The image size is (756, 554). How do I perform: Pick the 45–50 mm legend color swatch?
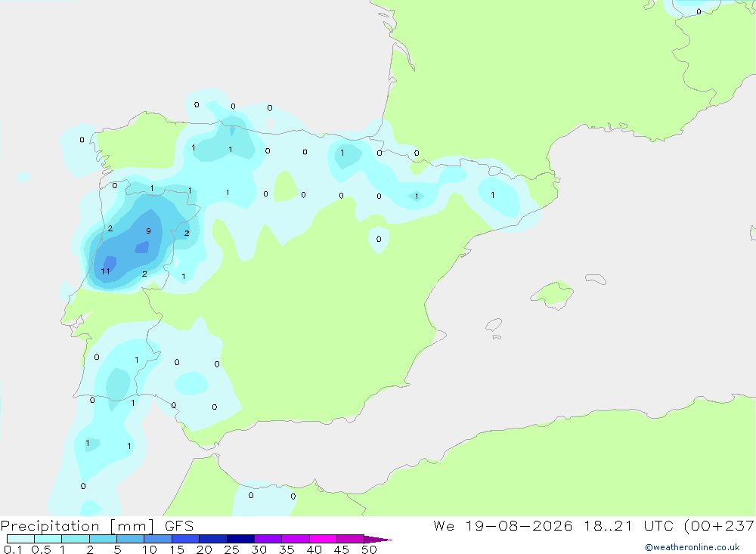click(x=350, y=539)
